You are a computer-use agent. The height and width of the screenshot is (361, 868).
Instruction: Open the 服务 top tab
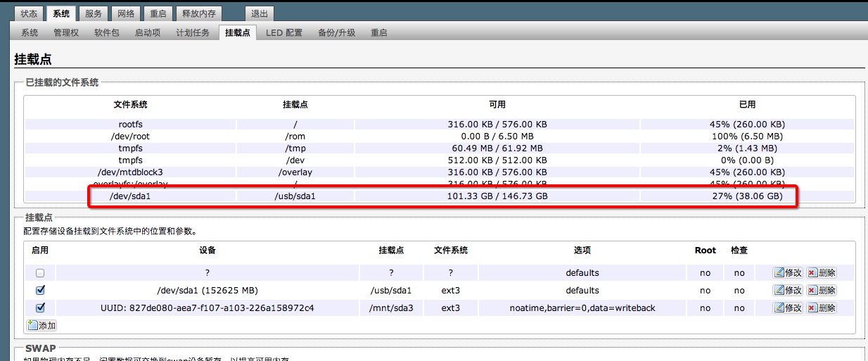point(94,13)
